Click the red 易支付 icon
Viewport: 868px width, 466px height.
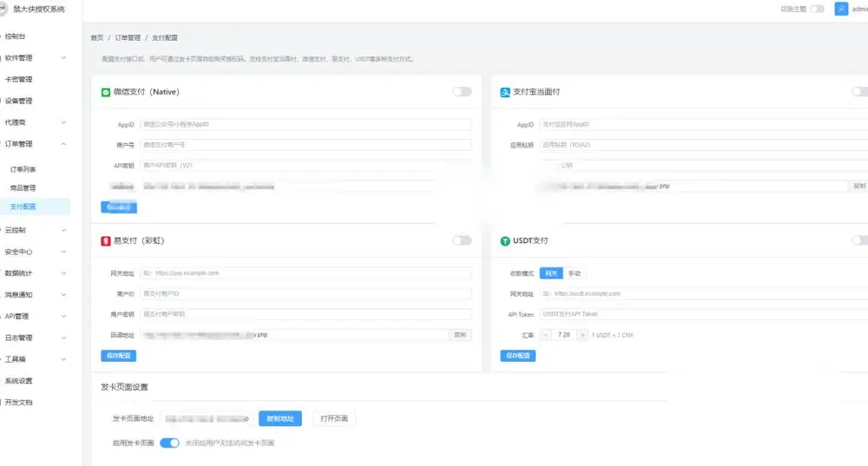[x=106, y=240]
